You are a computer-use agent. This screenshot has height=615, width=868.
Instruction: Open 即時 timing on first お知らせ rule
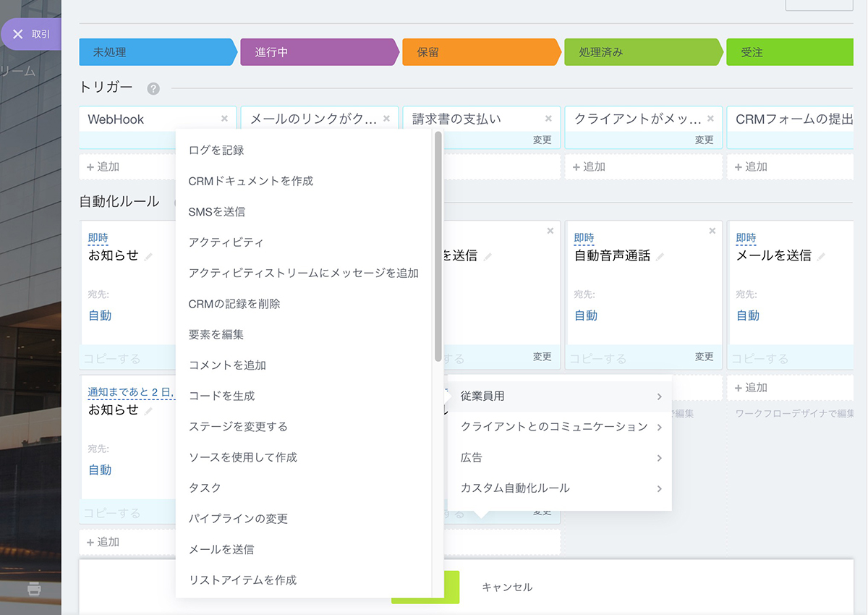coord(98,238)
